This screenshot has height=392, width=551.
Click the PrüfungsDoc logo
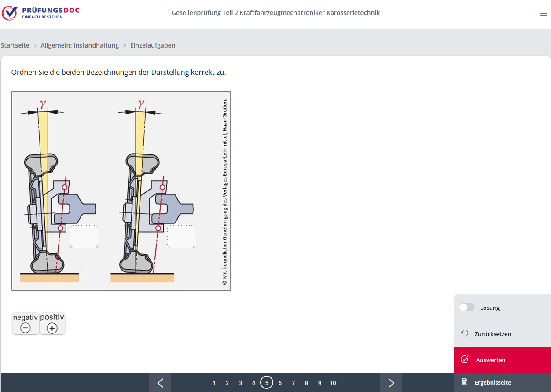(x=40, y=13)
